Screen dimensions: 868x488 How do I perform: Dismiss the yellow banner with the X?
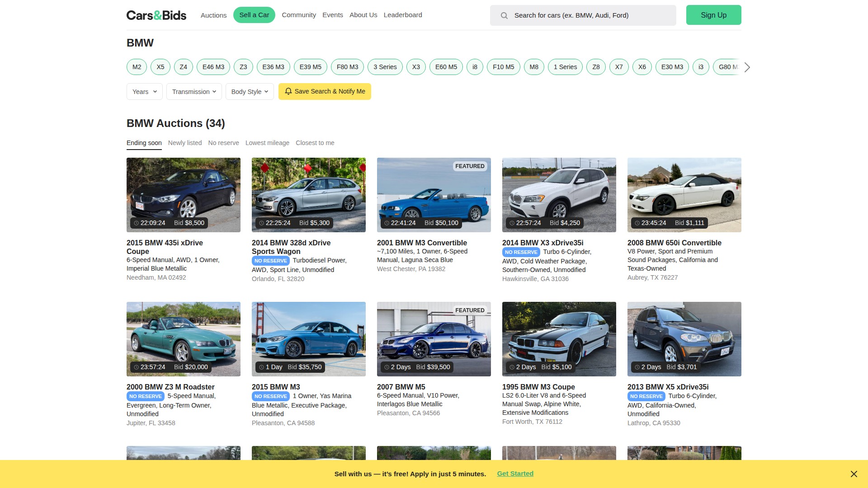(854, 474)
